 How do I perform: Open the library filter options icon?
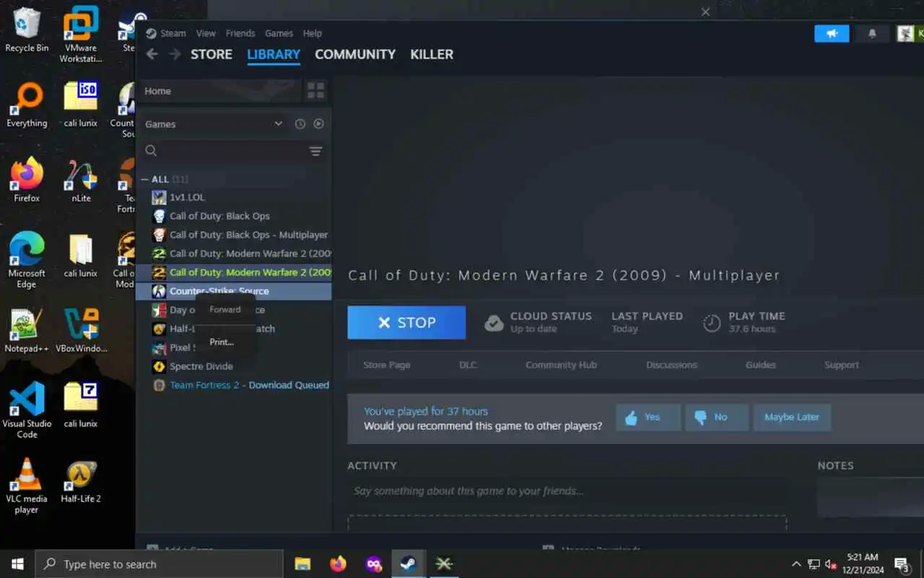(x=315, y=151)
